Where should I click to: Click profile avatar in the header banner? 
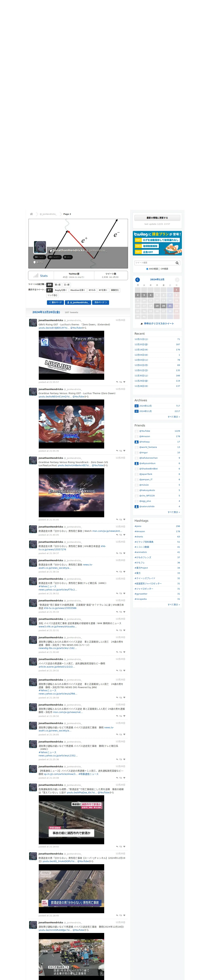tap(40, 247)
